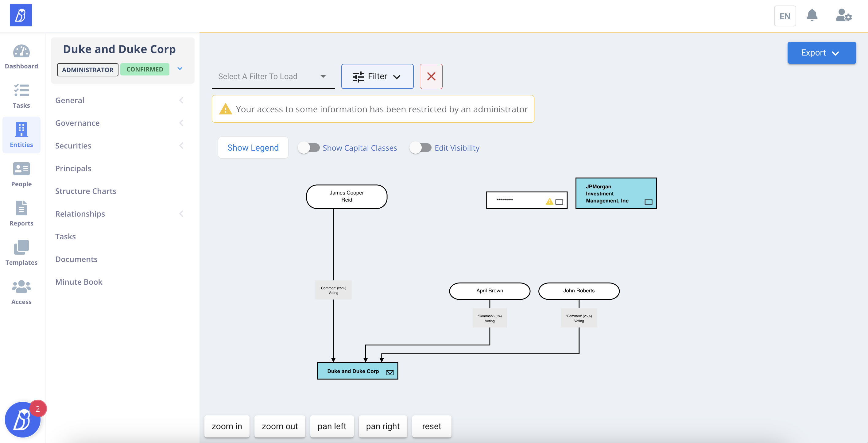Clear the filter with the red X
The image size is (868, 443).
(x=431, y=76)
